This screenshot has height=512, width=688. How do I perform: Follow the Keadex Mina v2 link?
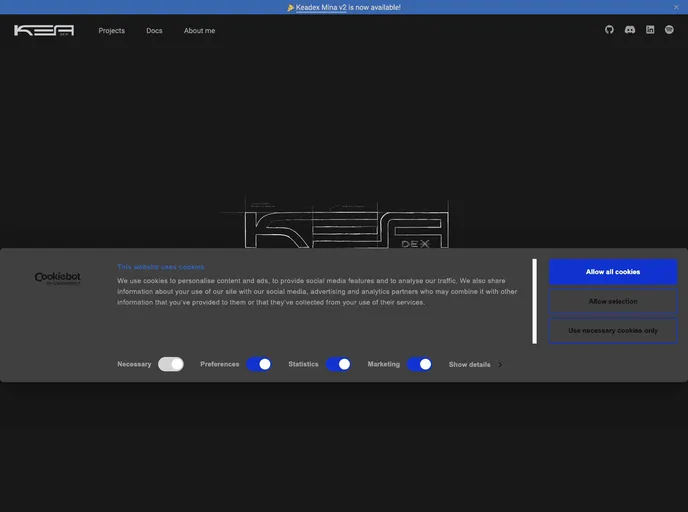click(321, 7)
